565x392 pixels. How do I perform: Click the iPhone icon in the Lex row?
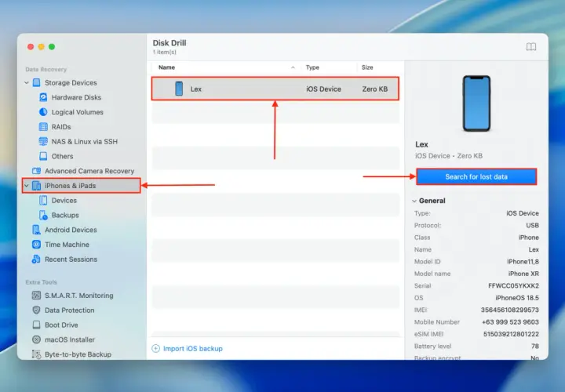[x=179, y=89]
